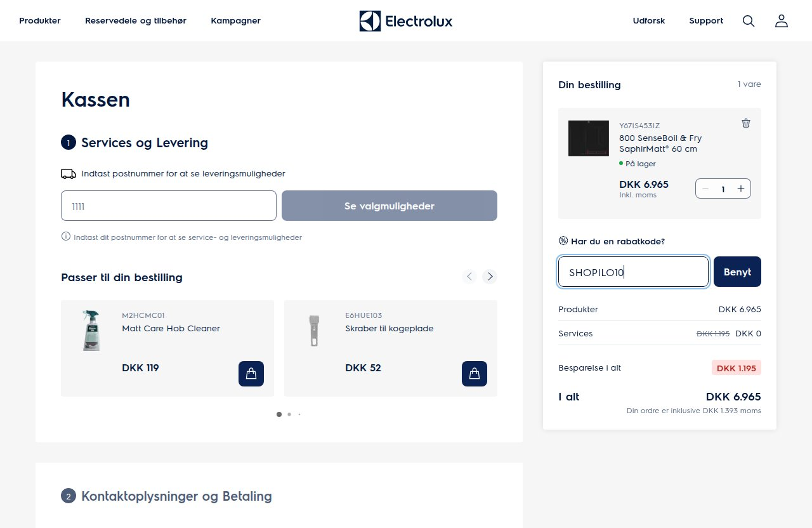812x528 pixels.
Task: Click the total DKK 6.965 amount
Action: tap(733, 397)
